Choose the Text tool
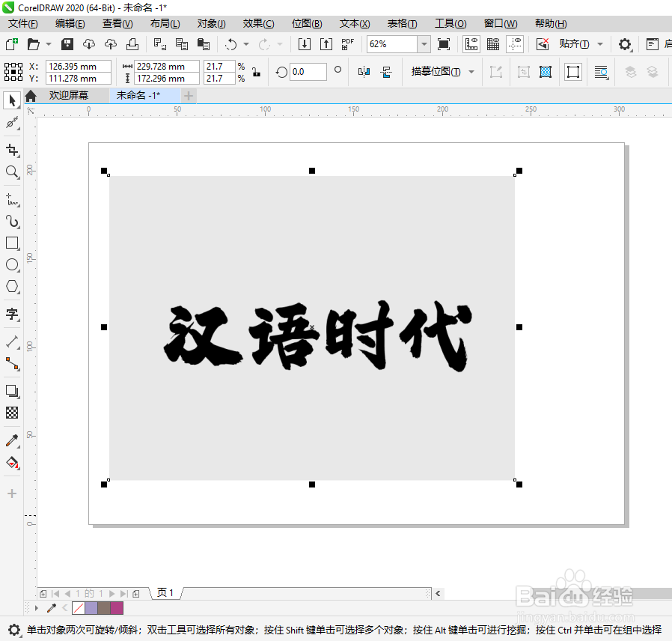The image size is (672, 641). (11, 314)
